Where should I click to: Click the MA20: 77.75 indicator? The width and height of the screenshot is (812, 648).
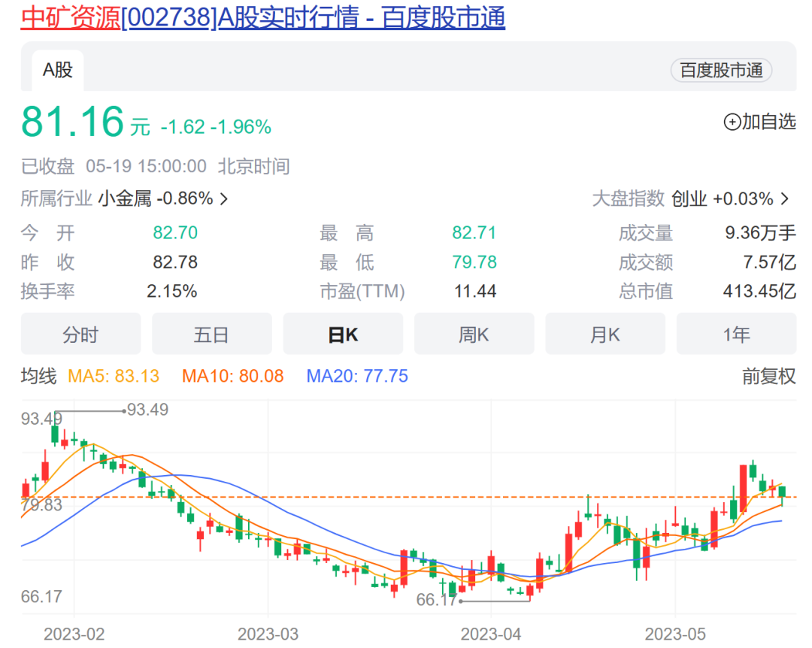point(357,376)
